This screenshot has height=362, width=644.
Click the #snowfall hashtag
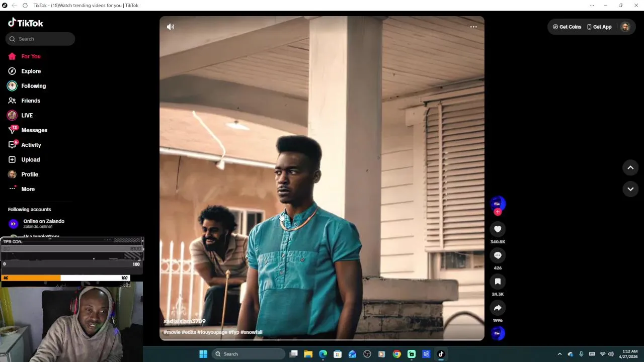pyautogui.click(x=251, y=332)
